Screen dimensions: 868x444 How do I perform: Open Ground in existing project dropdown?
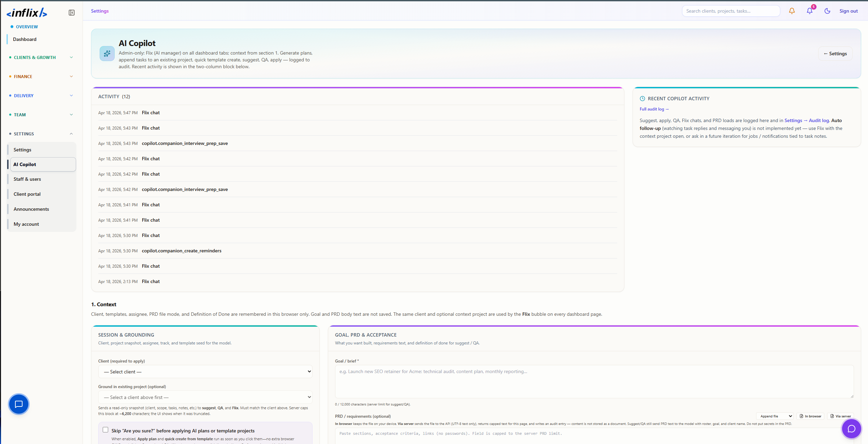pos(205,397)
